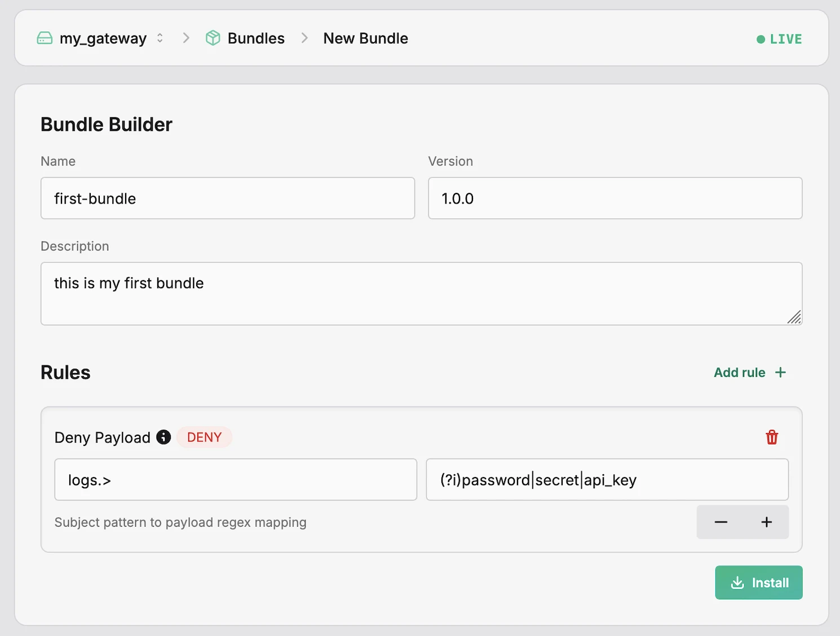Edit subject pattern field logs.>
Screen dimensions: 840x636
click(x=236, y=480)
